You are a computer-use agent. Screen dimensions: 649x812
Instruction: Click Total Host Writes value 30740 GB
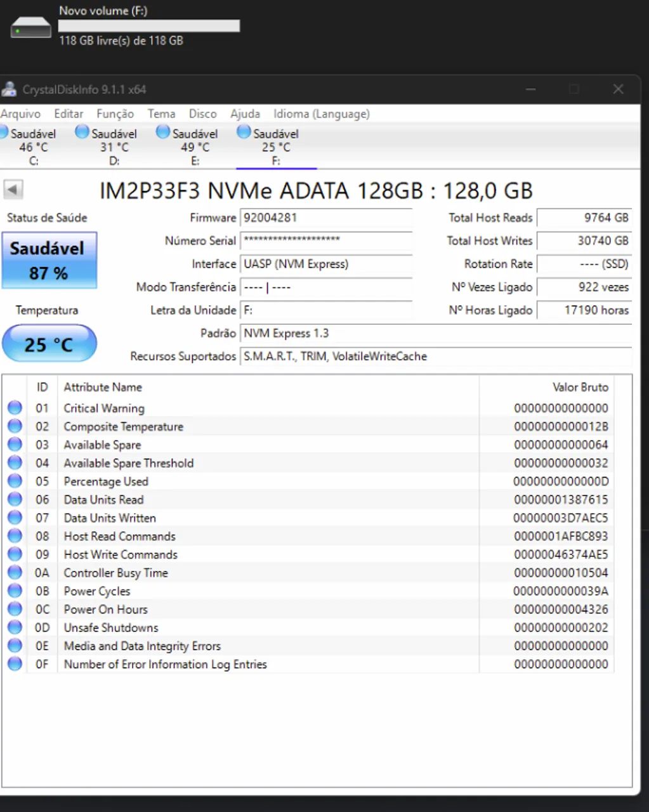click(x=584, y=240)
